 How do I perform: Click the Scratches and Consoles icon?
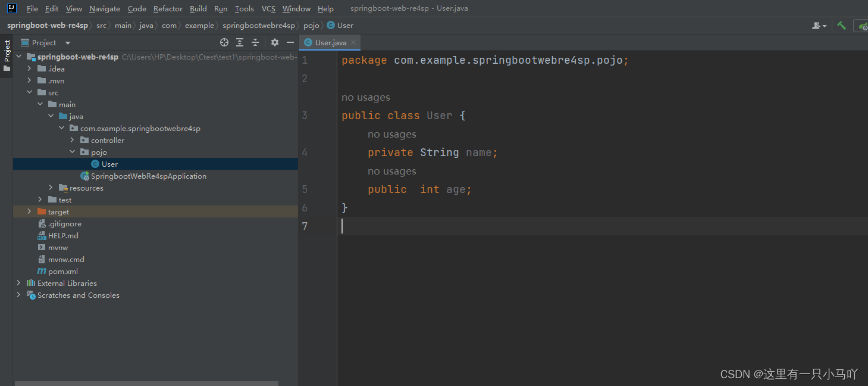pyautogui.click(x=31, y=295)
